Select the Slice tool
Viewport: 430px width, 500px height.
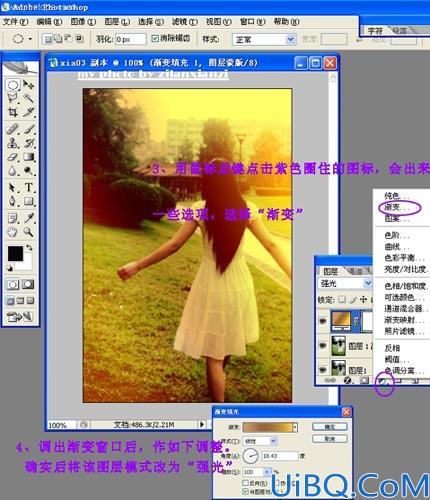click(x=29, y=112)
